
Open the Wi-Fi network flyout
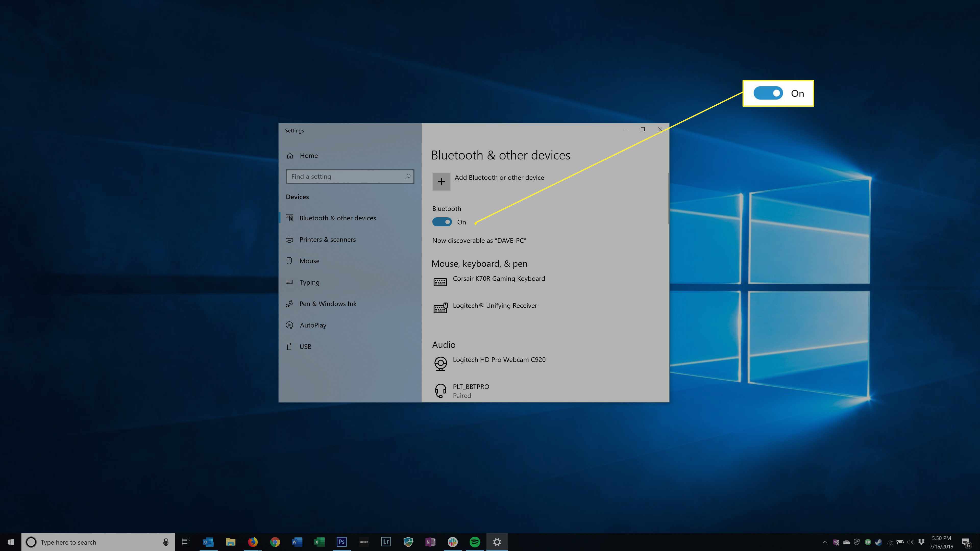889,542
